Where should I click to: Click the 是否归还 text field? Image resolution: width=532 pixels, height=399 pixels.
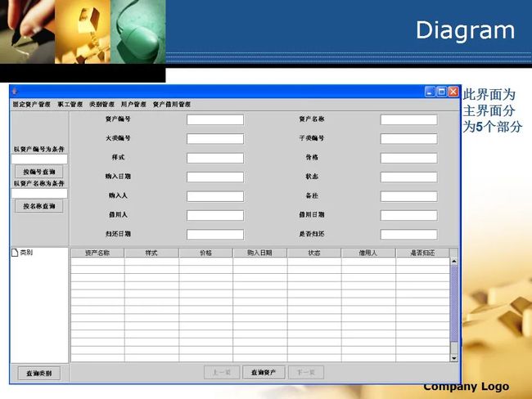(409, 235)
